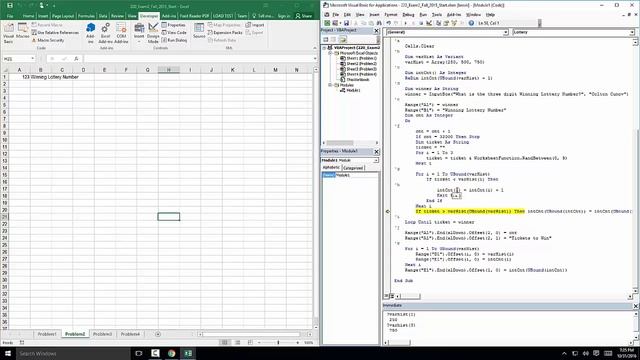Open the Help menu in VBA editor

(x=490, y=15)
